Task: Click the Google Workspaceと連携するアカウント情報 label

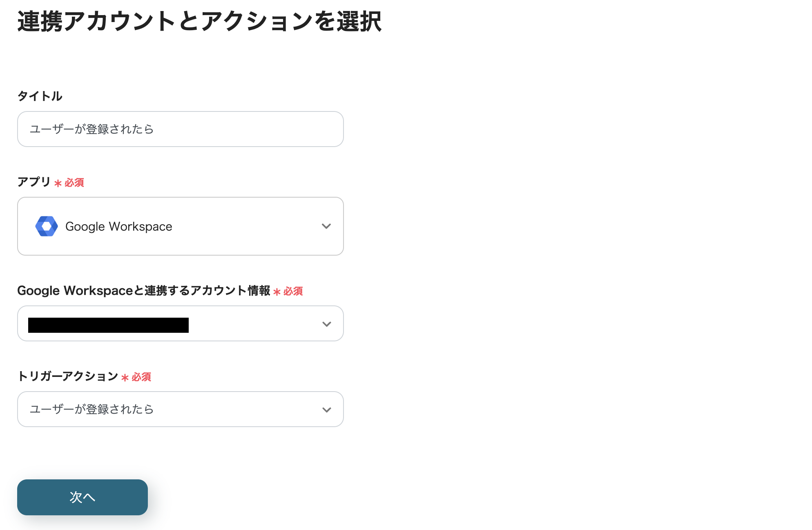Action: pyautogui.click(x=144, y=291)
